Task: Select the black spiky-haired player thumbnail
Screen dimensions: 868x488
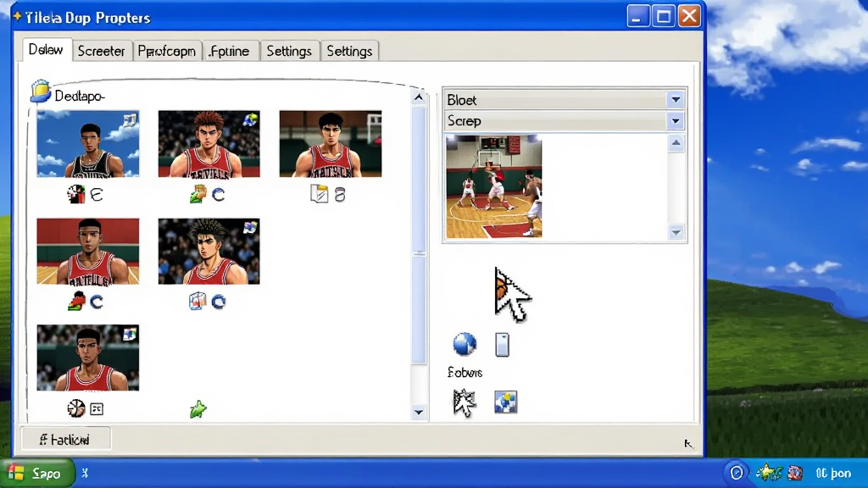Action: pyautogui.click(x=209, y=251)
